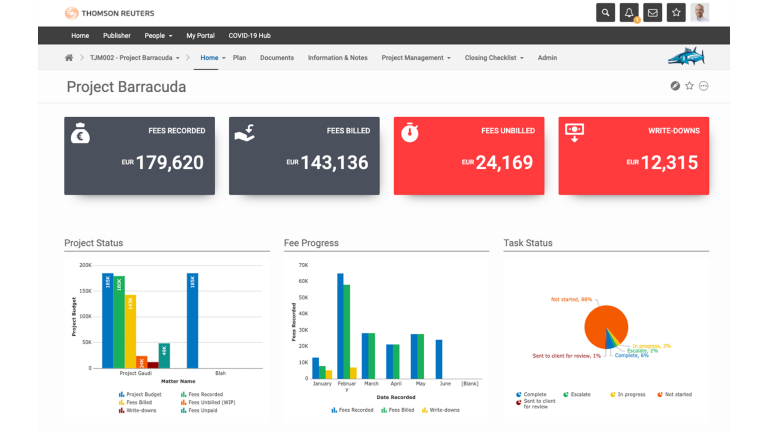Go to breadcrumb home icon
The height and width of the screenshot is (432, 768).
coord(69,58)
